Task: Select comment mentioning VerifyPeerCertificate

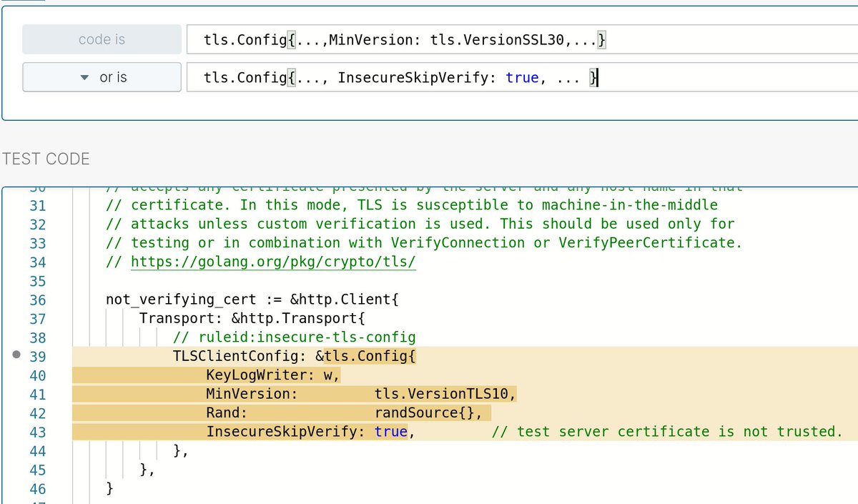Action: click(x=424, y=243)
